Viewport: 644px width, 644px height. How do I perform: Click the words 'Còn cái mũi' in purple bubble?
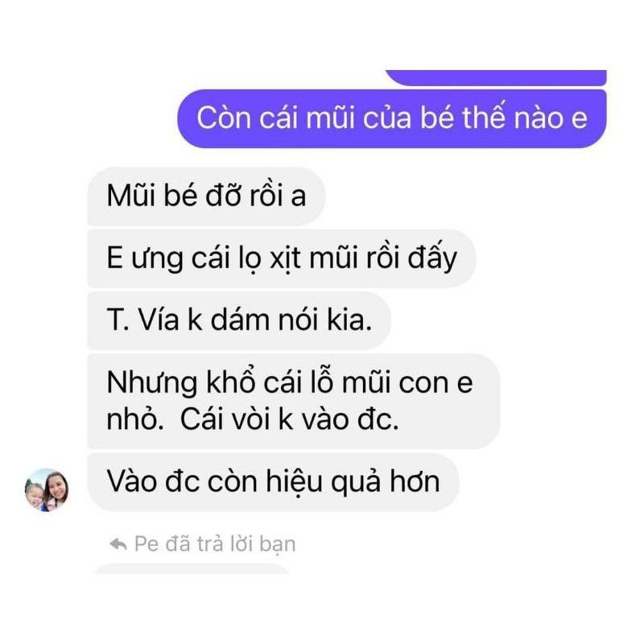click(x=275, y=118)
